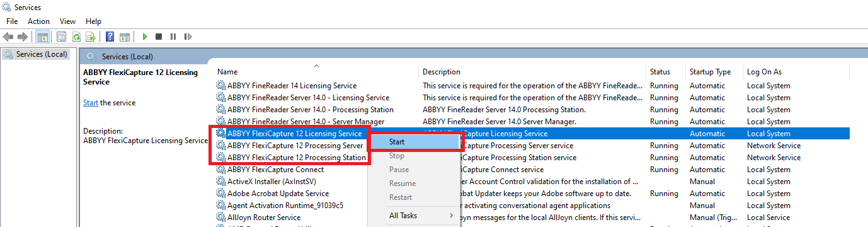Click the Back arrow in the toolbar
Screen dimensions: 868x227
tap(8, 37)
